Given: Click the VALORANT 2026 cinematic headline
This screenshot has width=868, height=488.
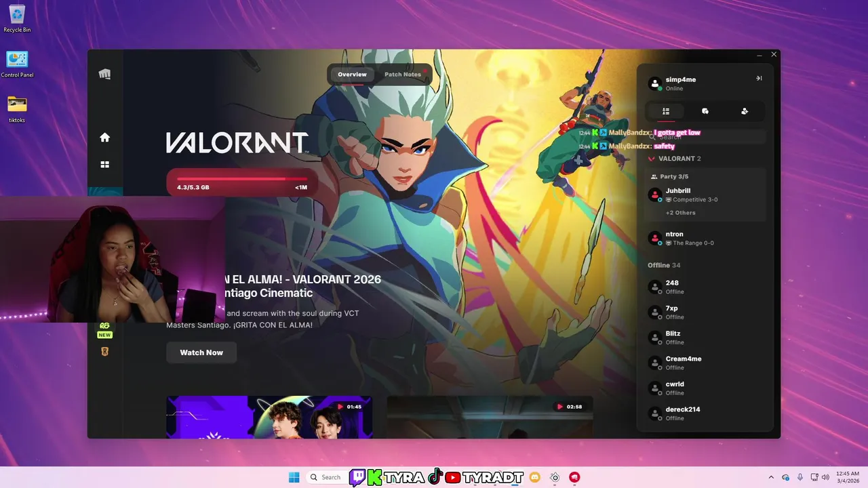Looking at the screenshot, I should pyautogui.click(x=303, y=286).
